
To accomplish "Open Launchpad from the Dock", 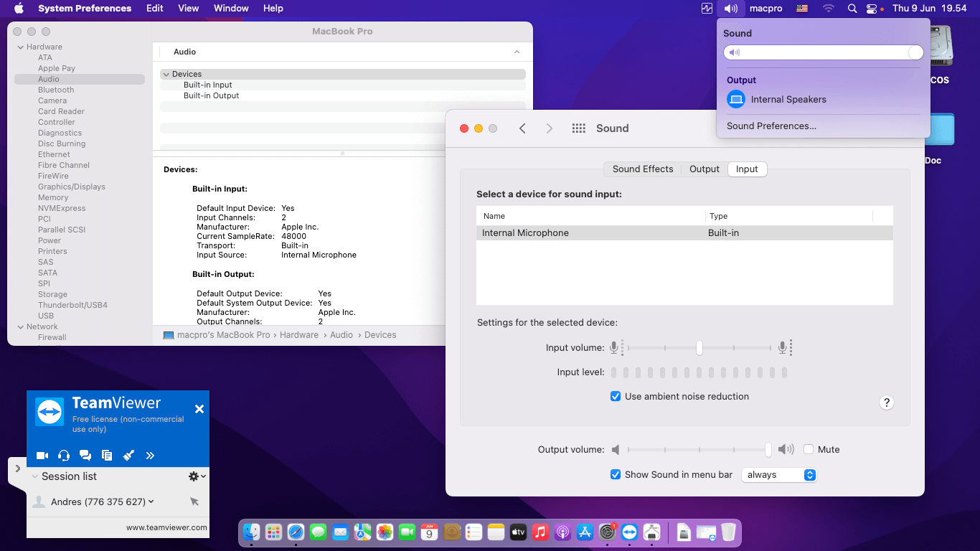I will coord(273,532).
